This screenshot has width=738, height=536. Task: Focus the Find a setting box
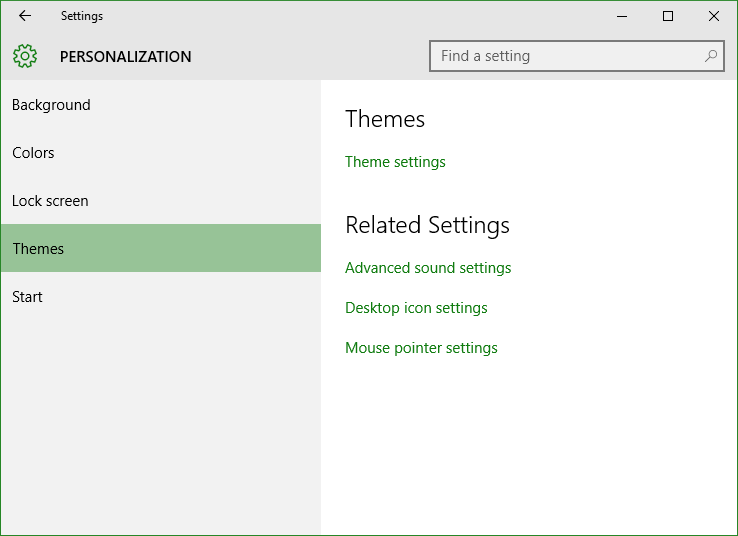coord(577,56)
